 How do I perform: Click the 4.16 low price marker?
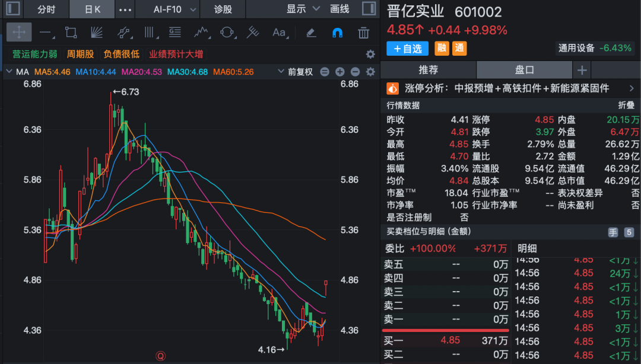[271, 350]
